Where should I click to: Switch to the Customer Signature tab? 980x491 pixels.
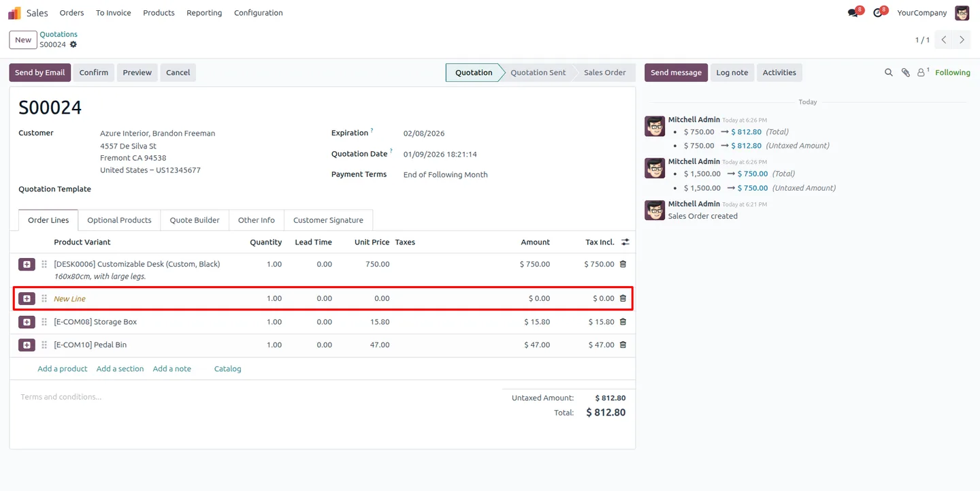point(328,220)
